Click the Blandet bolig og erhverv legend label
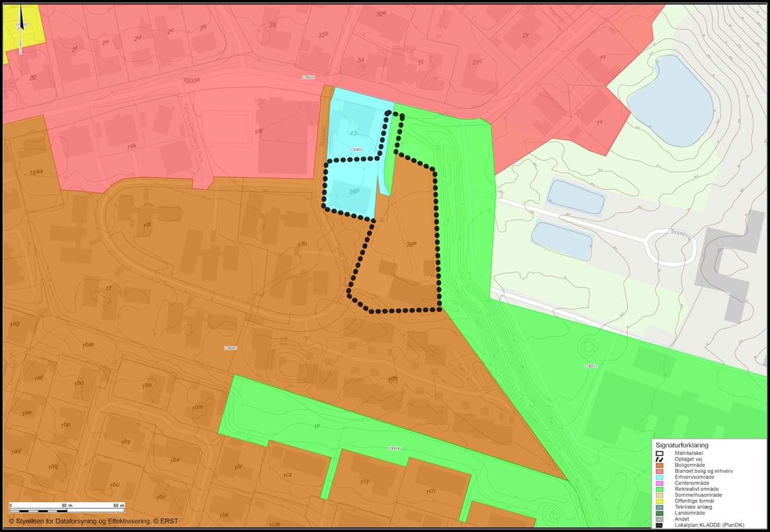The height and width of the screenshot is (532, 770). point(705,471)
